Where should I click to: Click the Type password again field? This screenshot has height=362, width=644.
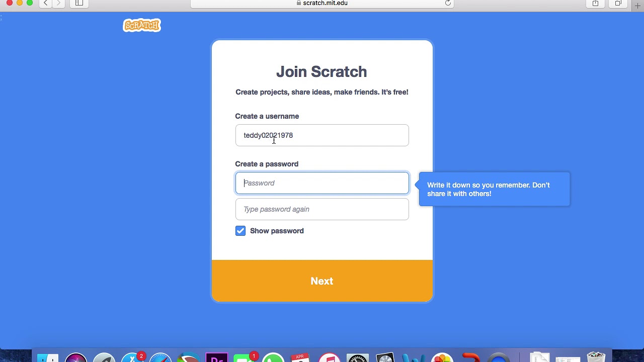pyautogui.click(x=322, y=209)
